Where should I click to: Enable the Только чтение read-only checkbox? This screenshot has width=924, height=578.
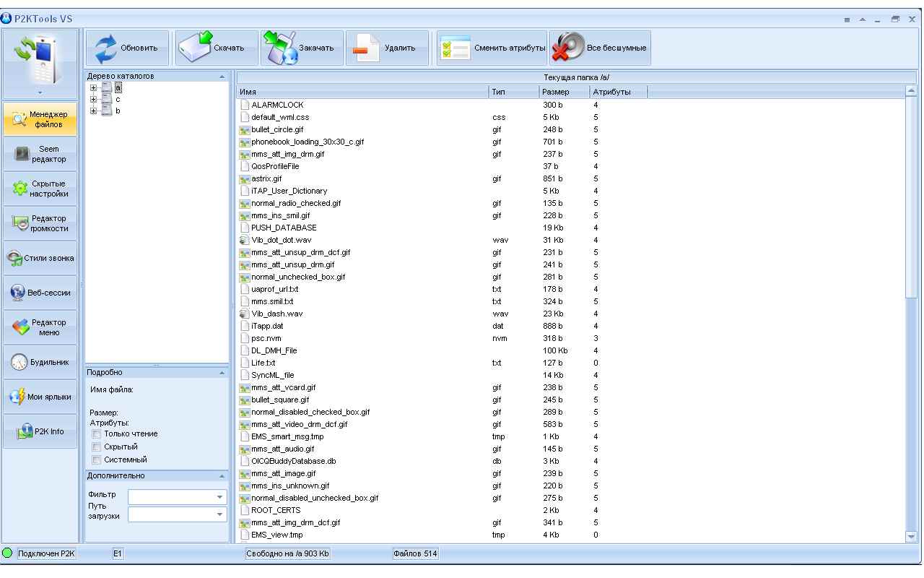point(96,434)
